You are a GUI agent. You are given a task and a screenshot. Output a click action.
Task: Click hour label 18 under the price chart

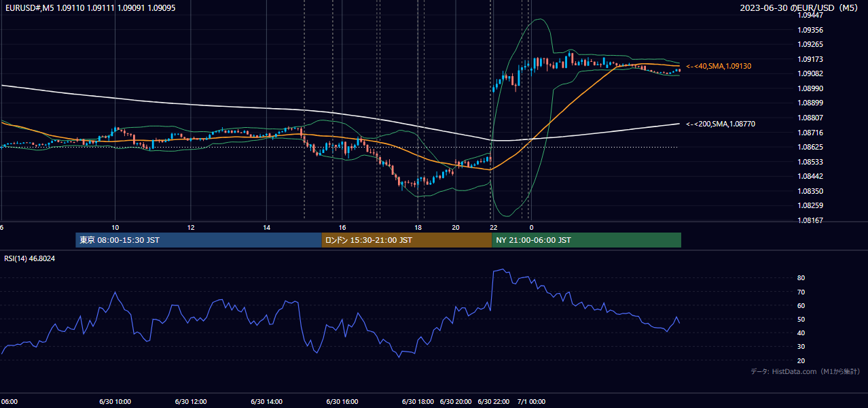[x=418, y=227]
